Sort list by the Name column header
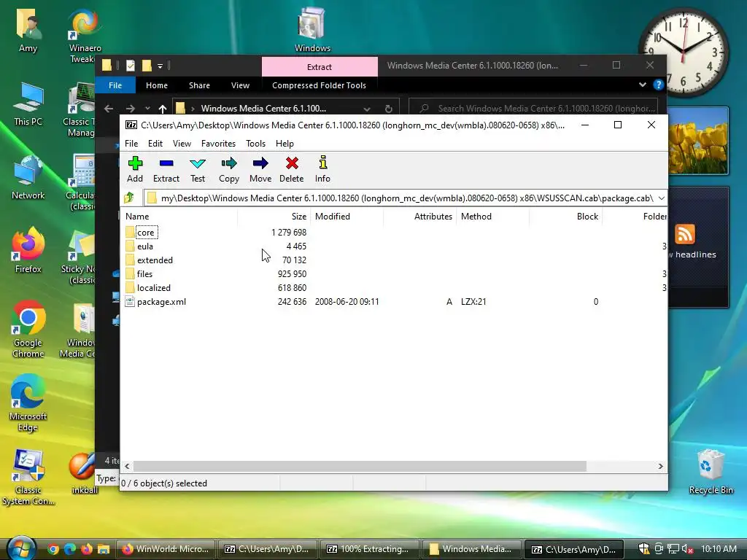The width and height of the screenshot is (747, 560). coord(179,216)
